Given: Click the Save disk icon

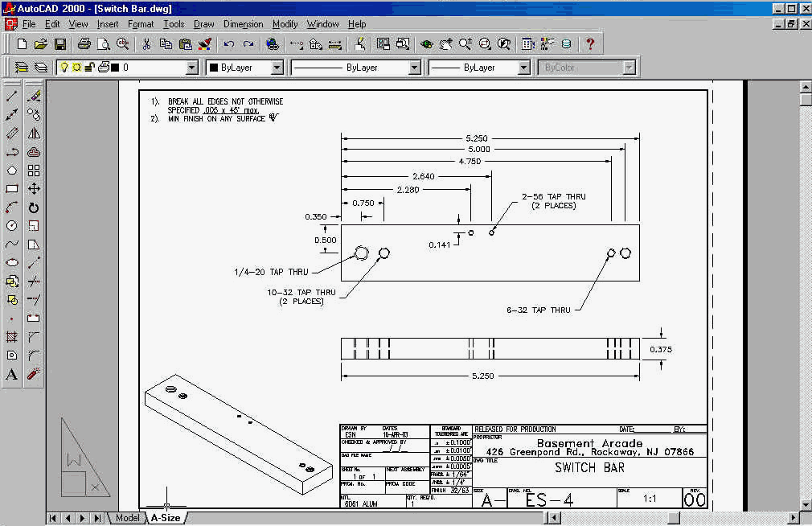Looking at the screenshot, I should tap(60, 44).
